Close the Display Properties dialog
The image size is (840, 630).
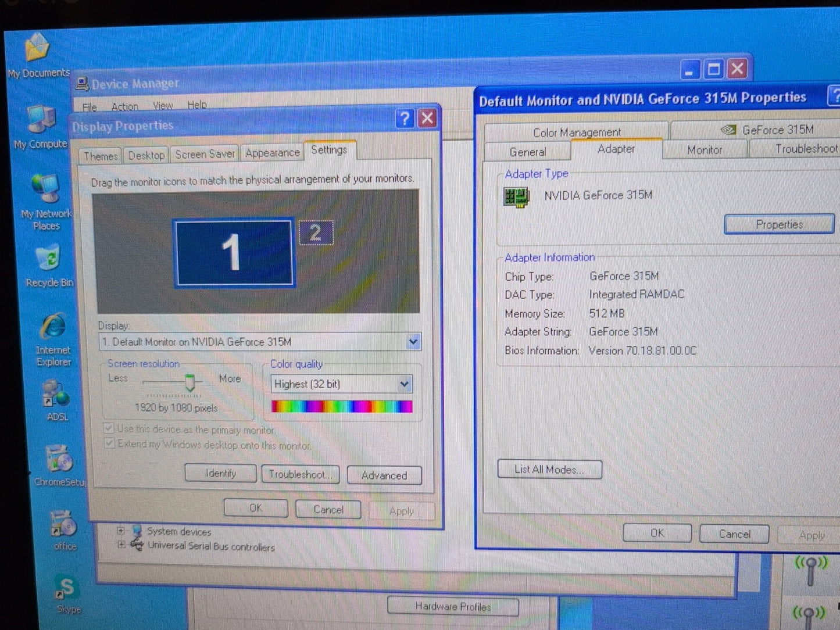point(427,119)
